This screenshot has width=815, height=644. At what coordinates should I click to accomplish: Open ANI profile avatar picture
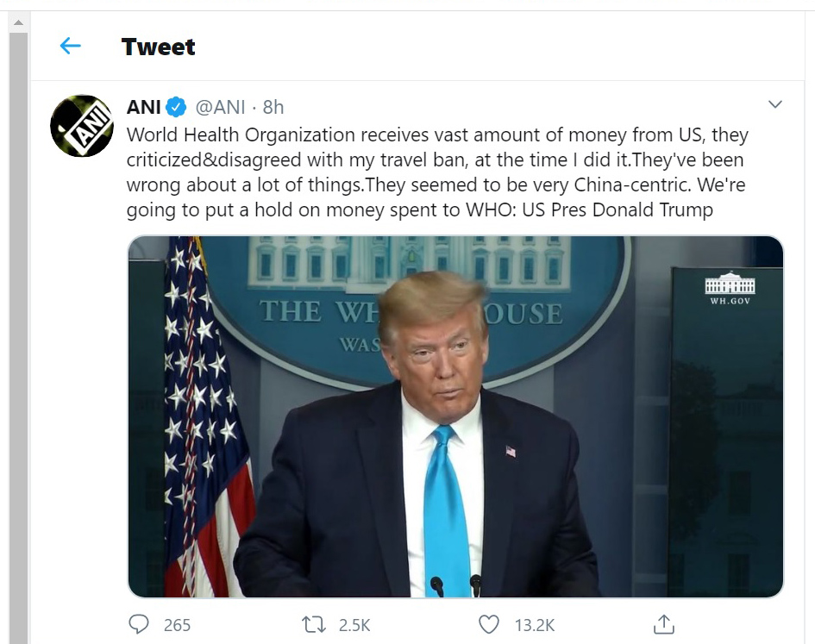pos(82,126)
